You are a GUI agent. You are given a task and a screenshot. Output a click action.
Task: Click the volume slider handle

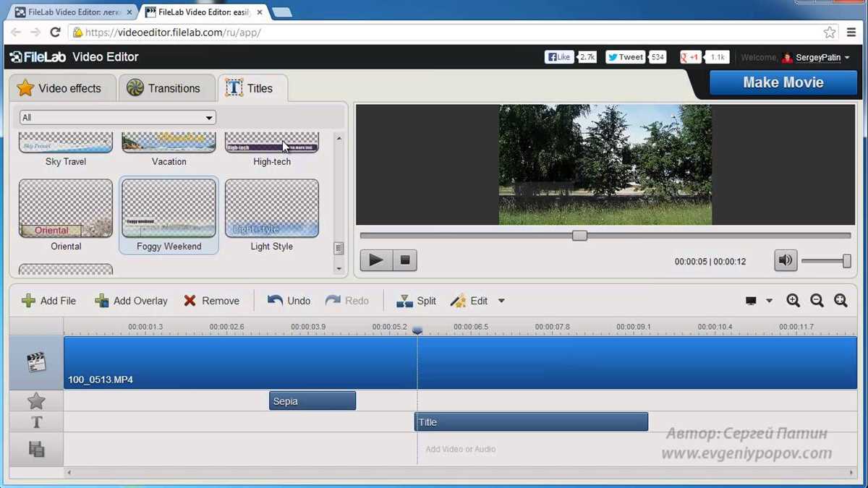click(x=846, y=261)
